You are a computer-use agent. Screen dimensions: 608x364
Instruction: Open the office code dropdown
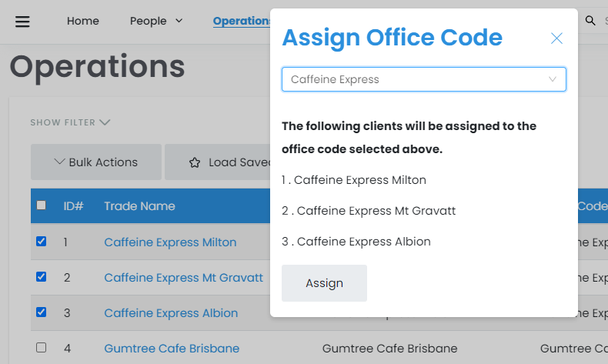(424, 79)
